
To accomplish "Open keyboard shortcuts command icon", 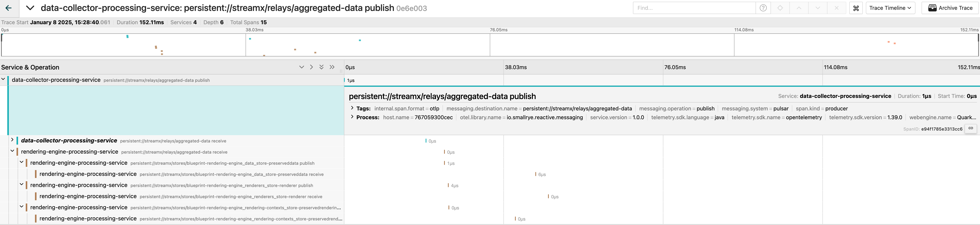I will 856,8.
